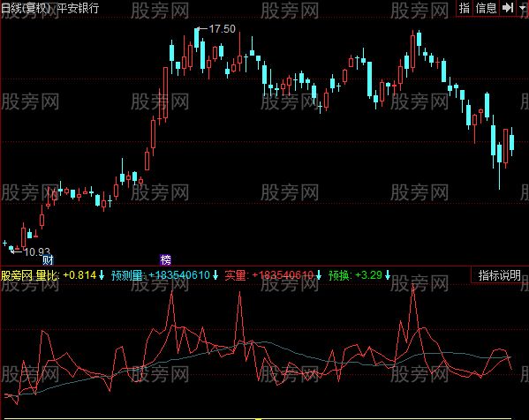
Task: Open the small triangle dropdown at top-right corner
Action: pos(523,7)
